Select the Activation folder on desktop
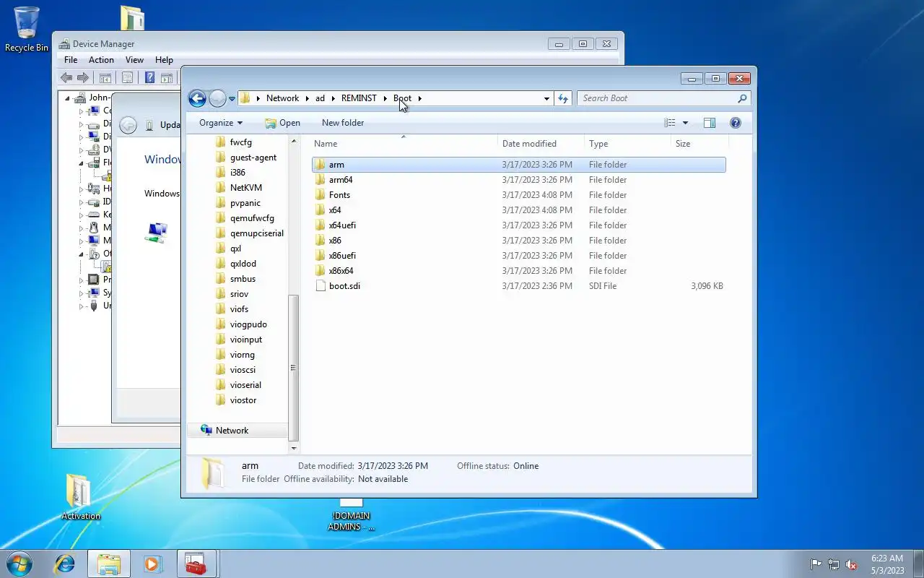The height and width of the screenshot is (578, 924). click(x=80, y=496)
